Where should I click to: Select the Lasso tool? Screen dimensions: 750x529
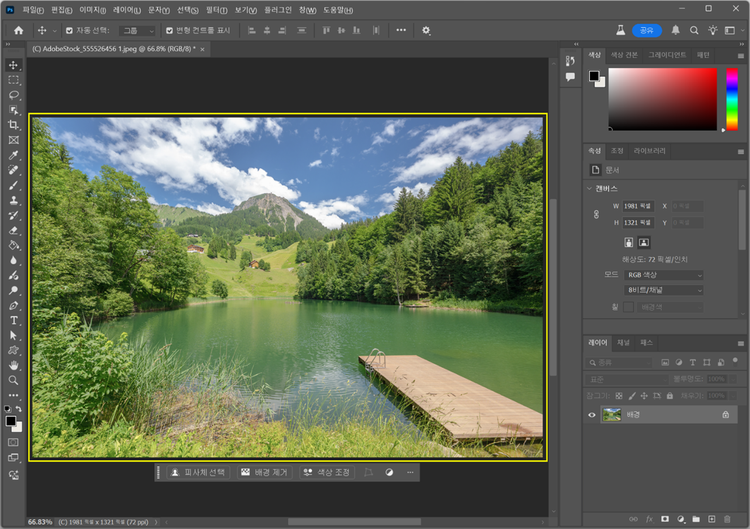pos(14,95)
